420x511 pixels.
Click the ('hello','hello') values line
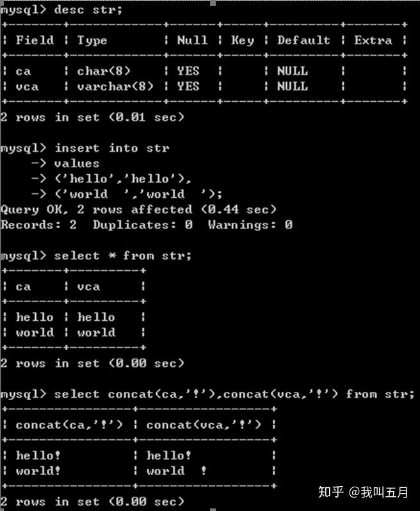(x=122, y=179)
